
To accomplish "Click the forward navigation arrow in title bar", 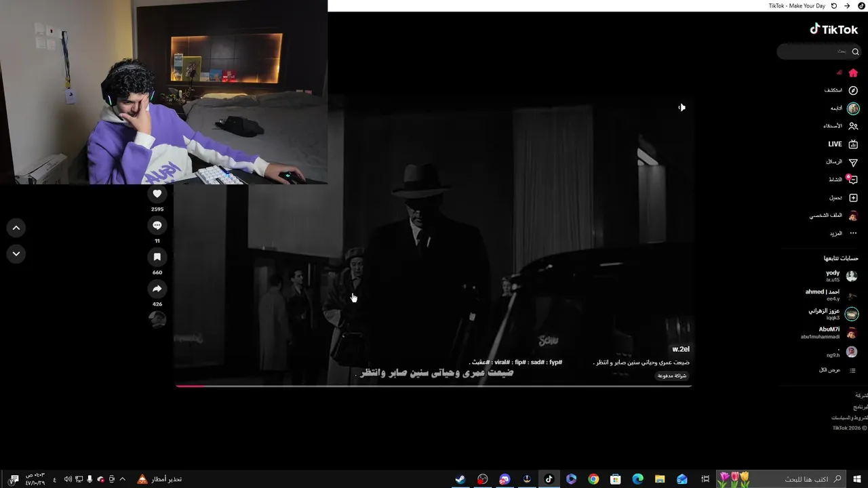I will [847, 5].
